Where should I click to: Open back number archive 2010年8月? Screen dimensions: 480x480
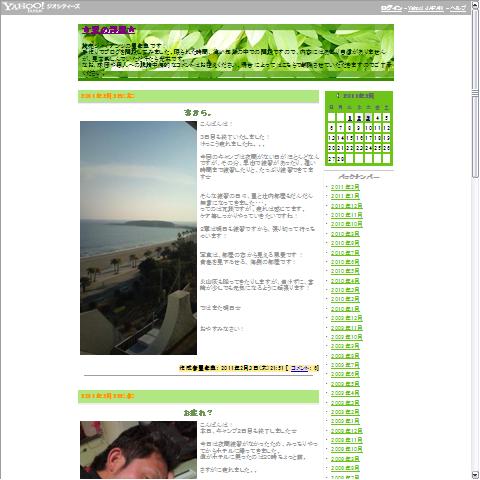point(345,243)
